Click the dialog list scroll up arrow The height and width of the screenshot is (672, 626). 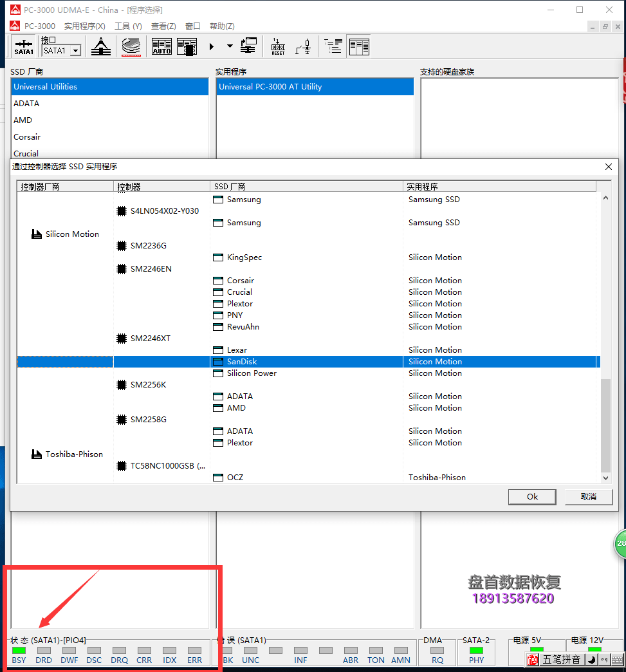[x=605, y=198]
